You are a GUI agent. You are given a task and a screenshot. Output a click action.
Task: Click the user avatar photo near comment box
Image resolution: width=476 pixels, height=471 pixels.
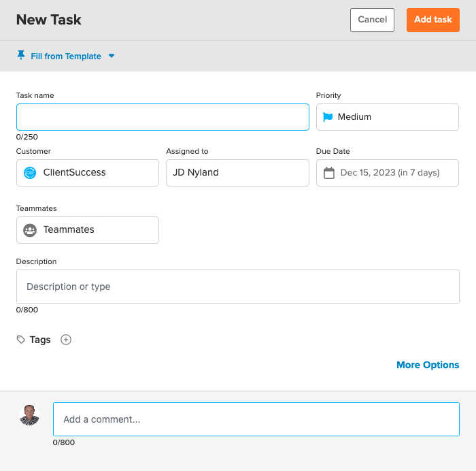[29, 415]
